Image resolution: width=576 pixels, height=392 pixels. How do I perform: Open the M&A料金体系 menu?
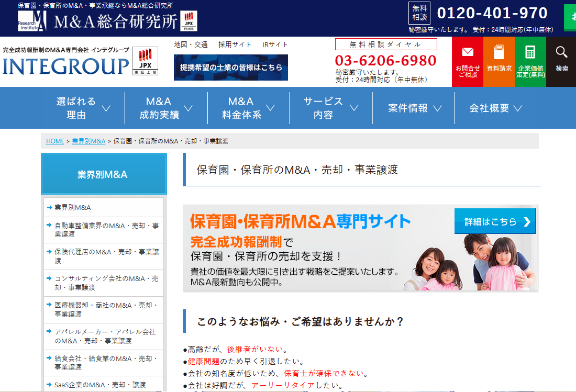(x=249, y=108)
